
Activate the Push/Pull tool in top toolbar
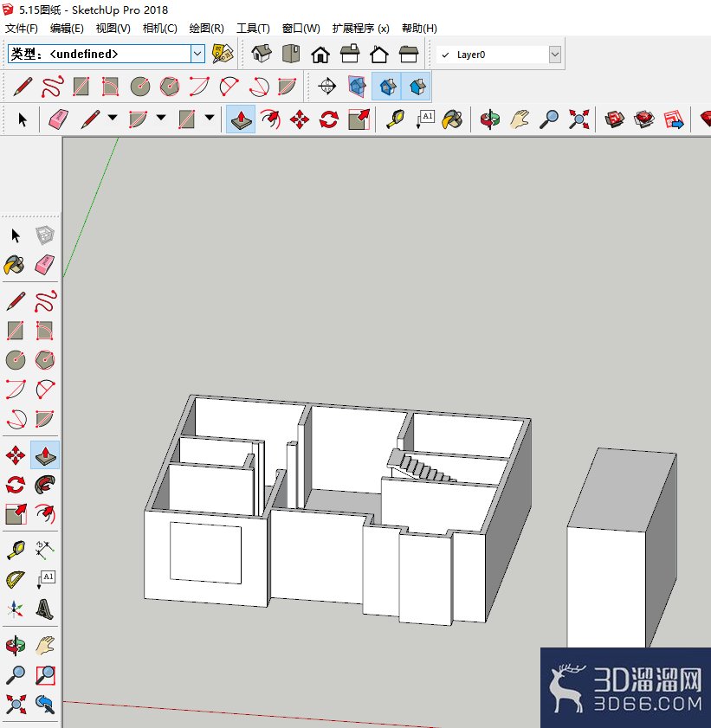point(241,119)
